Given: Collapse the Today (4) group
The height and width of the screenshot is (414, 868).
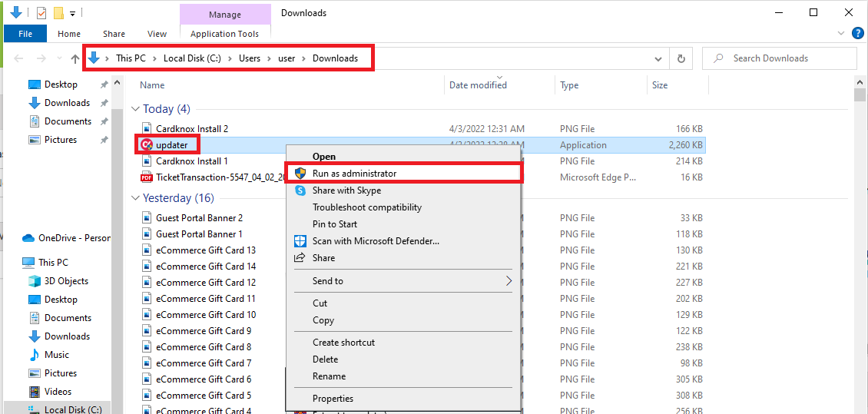Looking at the screenshot, I should pyautogui.click(x=136, y=108).
